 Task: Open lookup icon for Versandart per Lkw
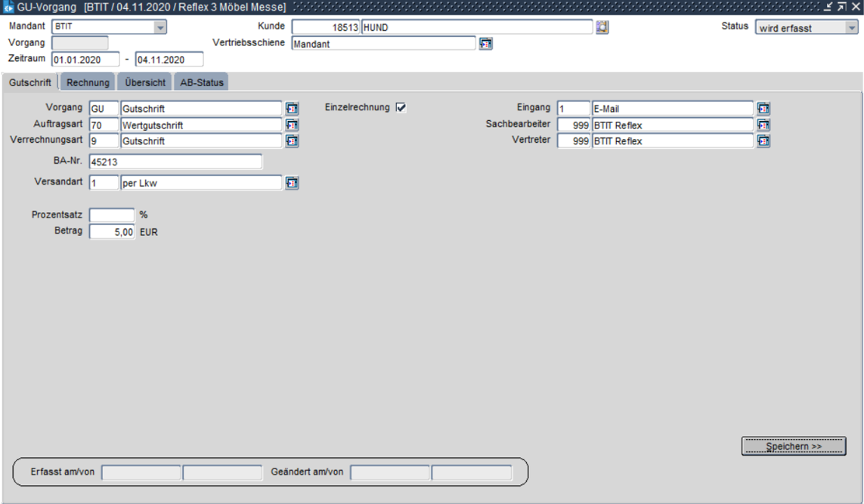point(292,183)
